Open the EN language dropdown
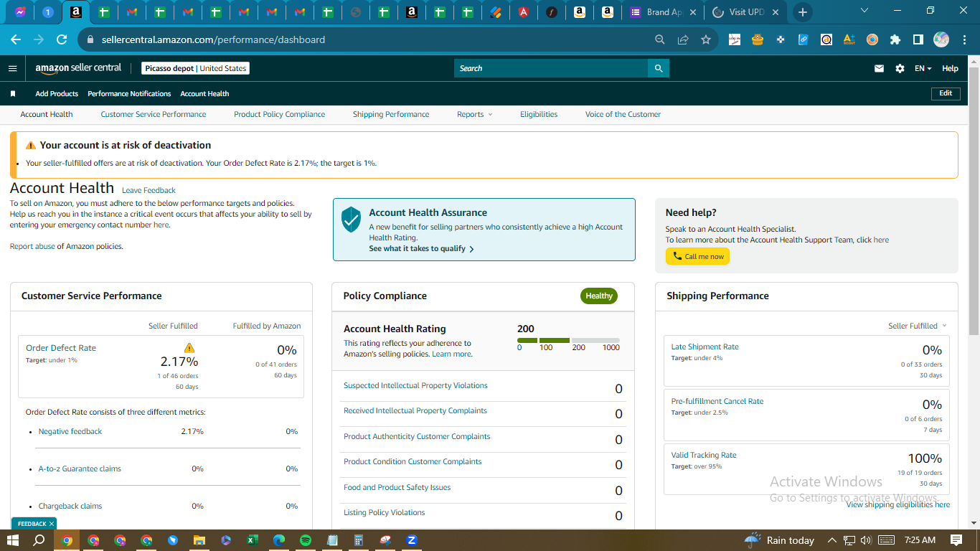Viewport: 980px width, 551px height. 923,68
